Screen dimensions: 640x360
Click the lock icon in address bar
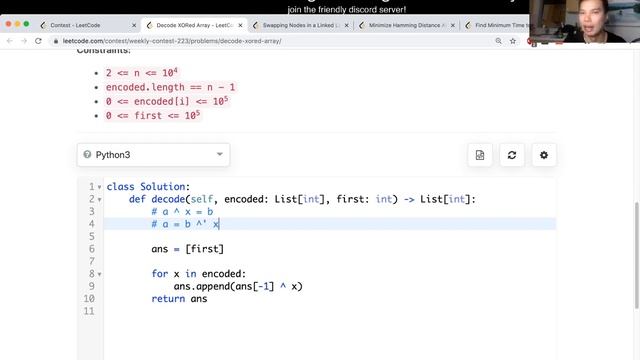point(56,41)
